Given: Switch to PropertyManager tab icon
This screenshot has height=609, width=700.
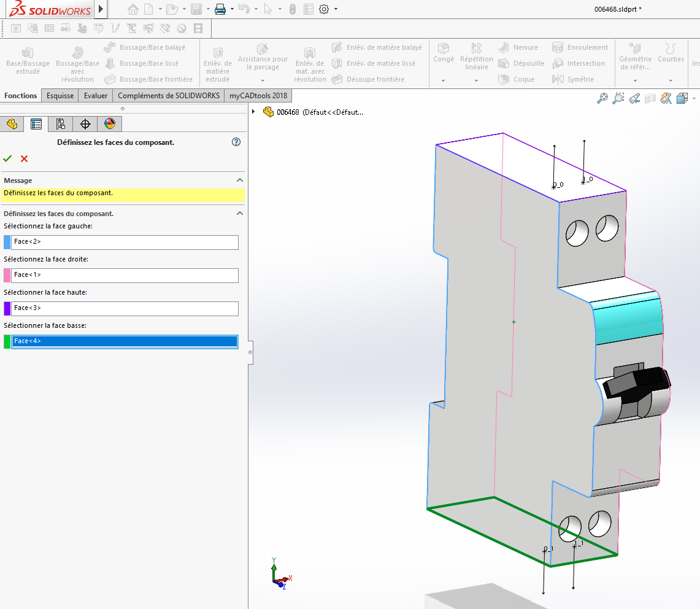Looking at the screenshot, I should (36, 124).
